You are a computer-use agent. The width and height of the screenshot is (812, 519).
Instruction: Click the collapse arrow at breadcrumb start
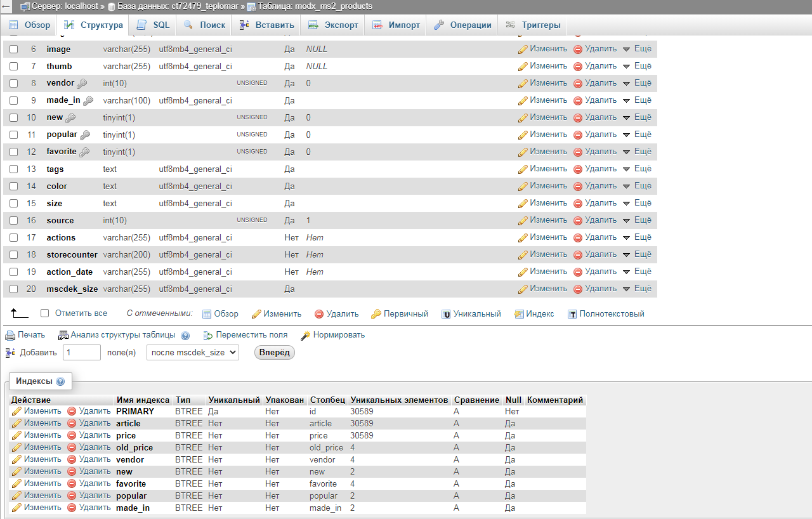tap(6, 6)
